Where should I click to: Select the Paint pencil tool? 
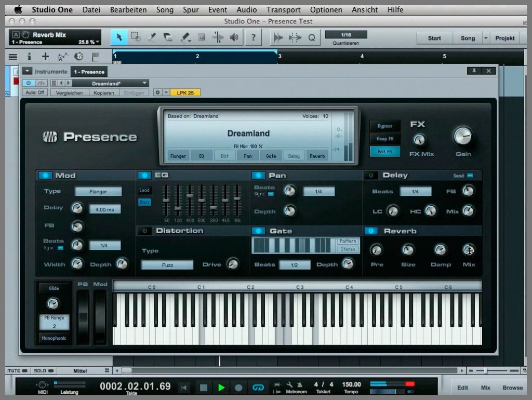[184, 37]
